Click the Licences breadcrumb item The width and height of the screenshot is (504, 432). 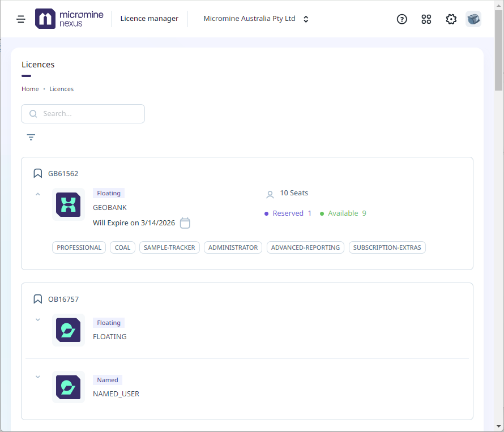pos(61,89)
